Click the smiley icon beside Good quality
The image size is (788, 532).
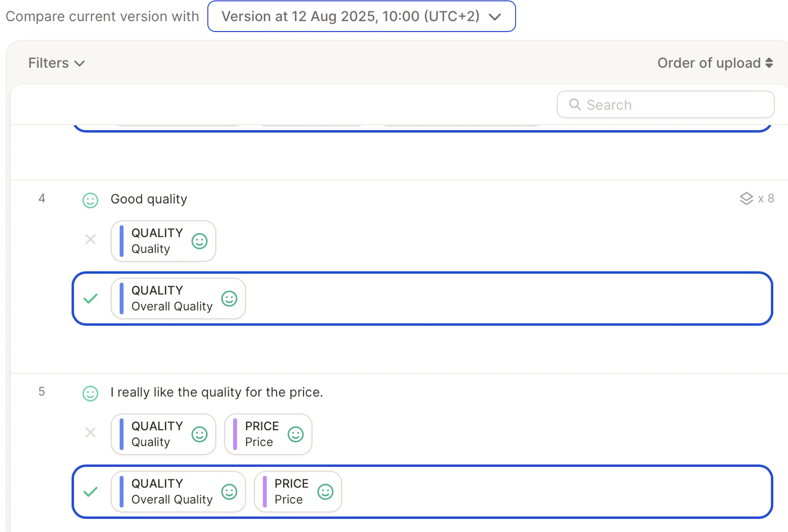click(x=90, y=200)
